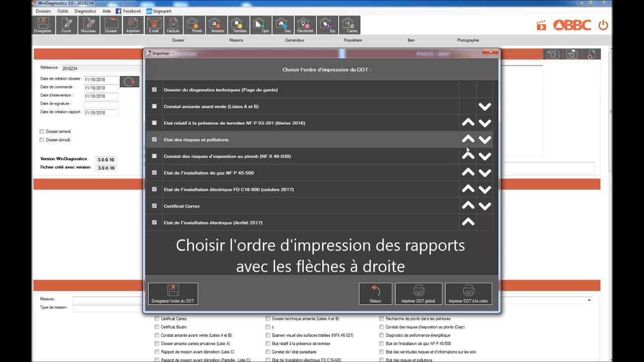Open a file with Ouvrir icon
This screenshot has height=362, width=644.
(x=66, y=25)
